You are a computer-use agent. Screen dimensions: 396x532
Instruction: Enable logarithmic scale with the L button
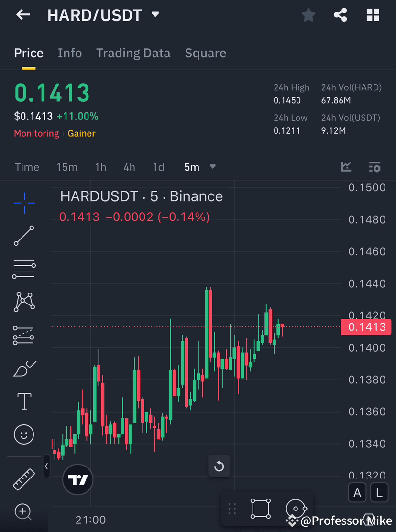[x=379, y=492]
